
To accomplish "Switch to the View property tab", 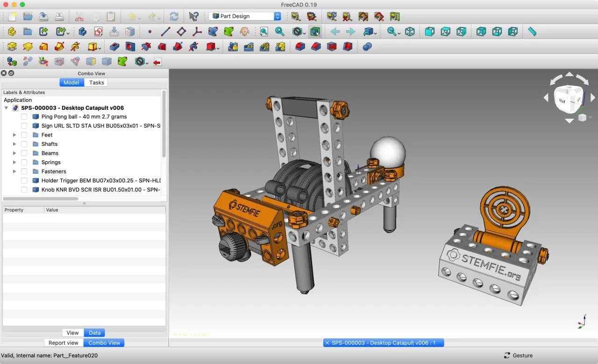I will 72,333.
